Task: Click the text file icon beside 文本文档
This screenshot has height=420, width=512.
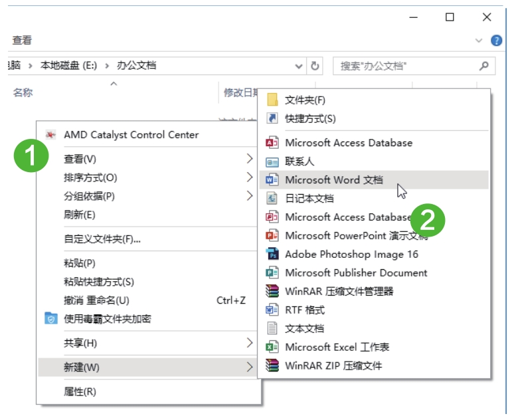Action: [x=272, y=328]
